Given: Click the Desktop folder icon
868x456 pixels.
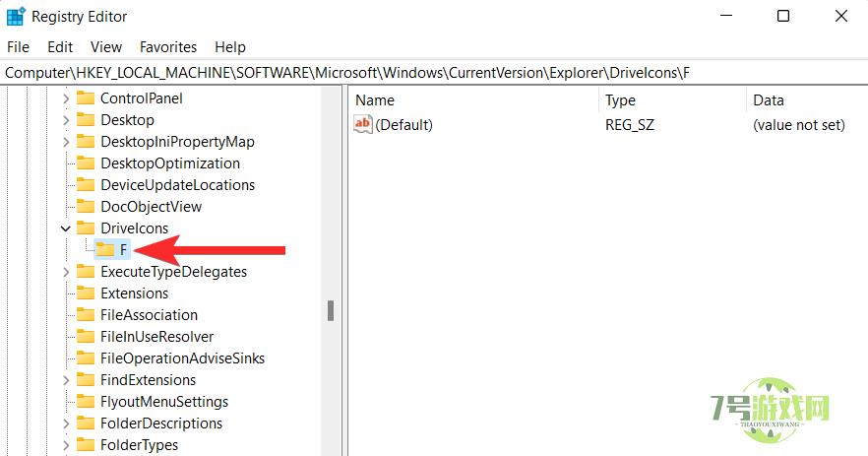Looking at the screenshot, I should click(x=86, y=120).
